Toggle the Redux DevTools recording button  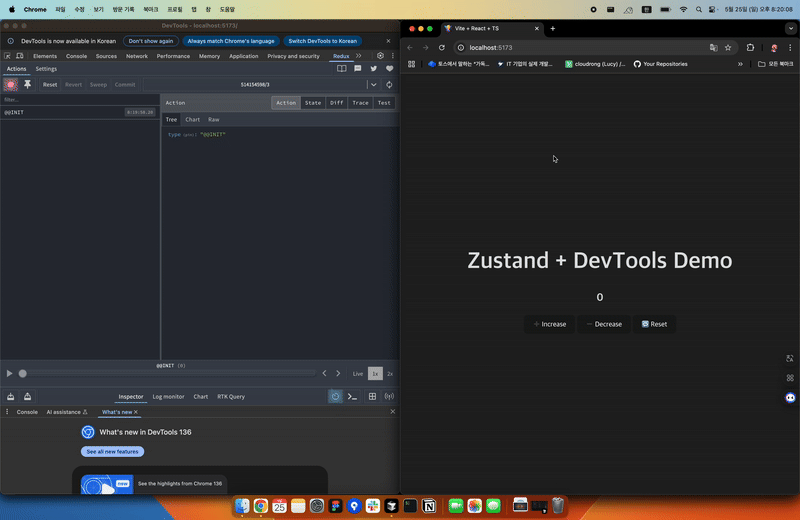[x=11, y=85]
